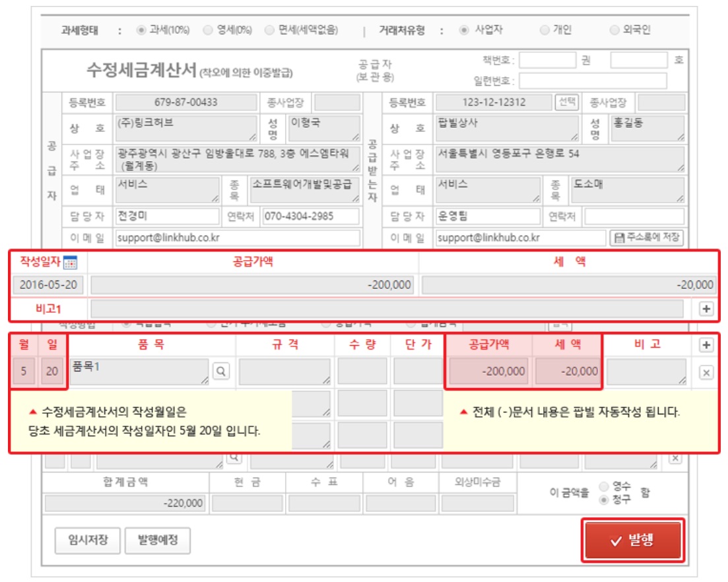
Task: Open the 작성일자 calendar icon
Action: click(x=70, y=262)
